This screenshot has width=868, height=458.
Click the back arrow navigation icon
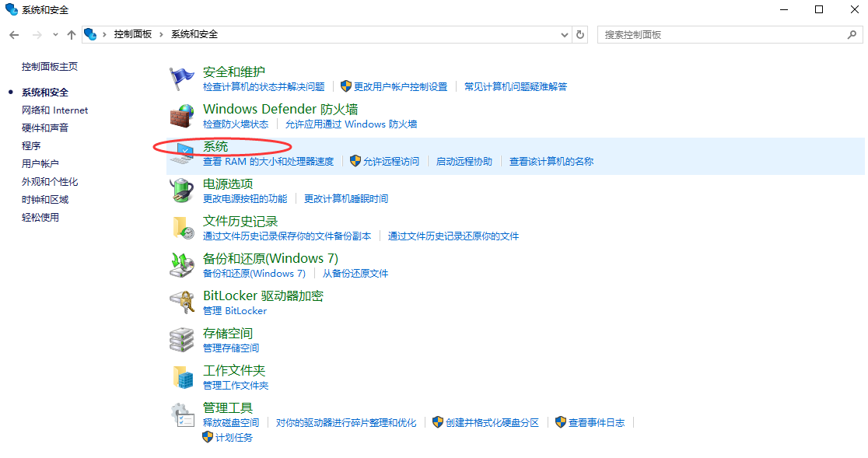tap(14, 34)
